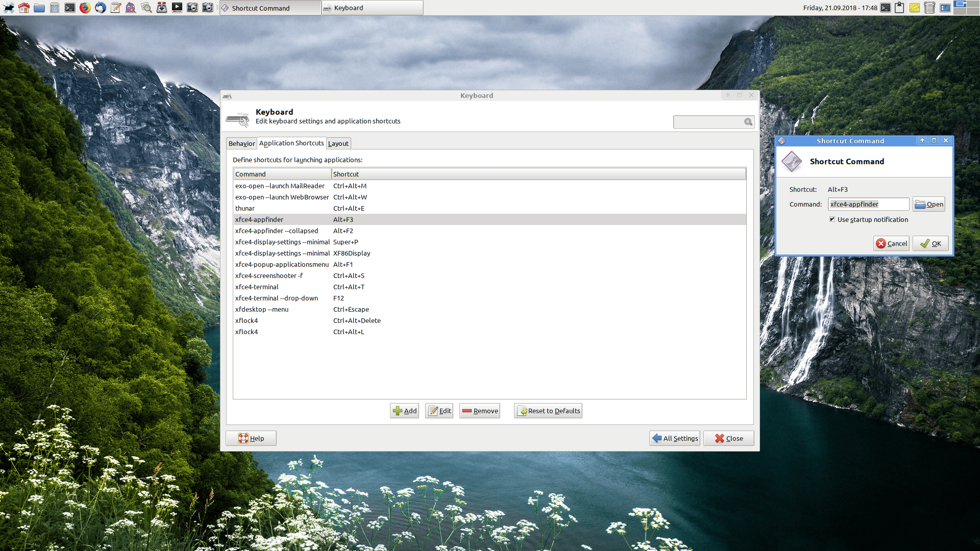Switch to the Layout tab
This screenshot has height=551, width=980.
point(338,144)
